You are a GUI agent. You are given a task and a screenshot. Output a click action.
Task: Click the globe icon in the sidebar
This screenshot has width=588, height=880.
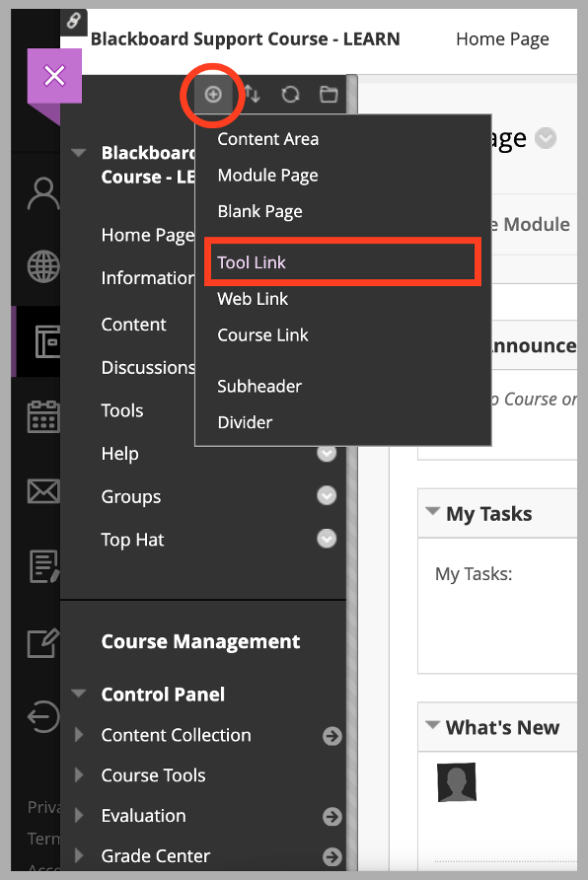(43, 266)
